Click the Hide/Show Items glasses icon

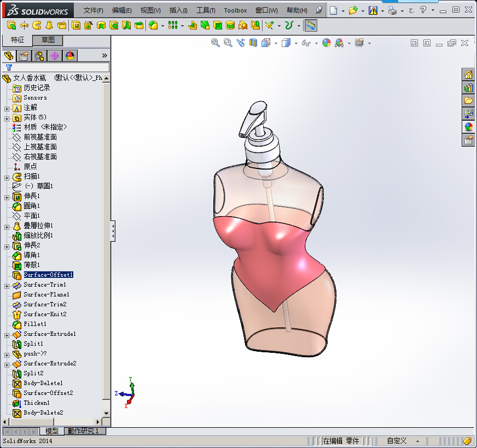pyautogui.click(x=306, y=43)
